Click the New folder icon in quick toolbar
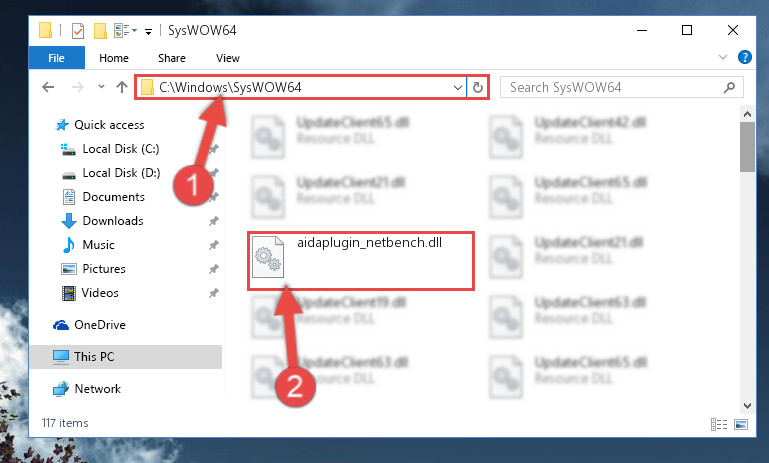 point(100,31)
